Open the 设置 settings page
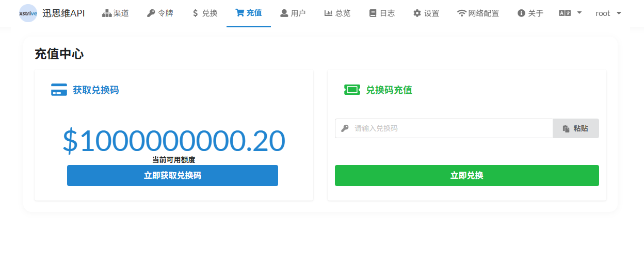 pyautogui.click(x=426, y=13)
